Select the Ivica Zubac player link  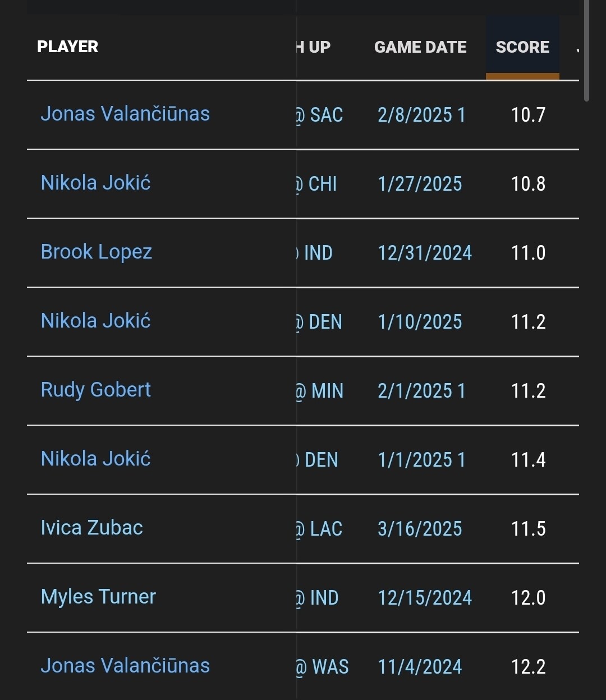[92, 528]
